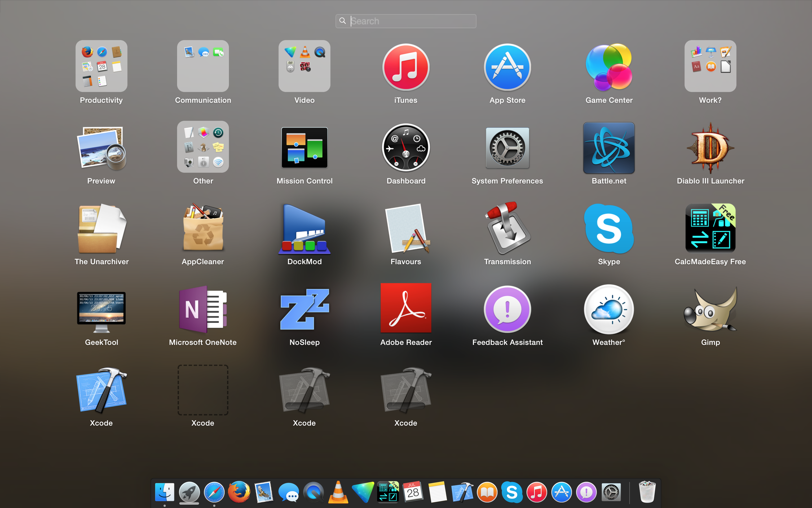Launch Xcode from the Dock
Screen dimensions: 812x508
pos(462,492)
